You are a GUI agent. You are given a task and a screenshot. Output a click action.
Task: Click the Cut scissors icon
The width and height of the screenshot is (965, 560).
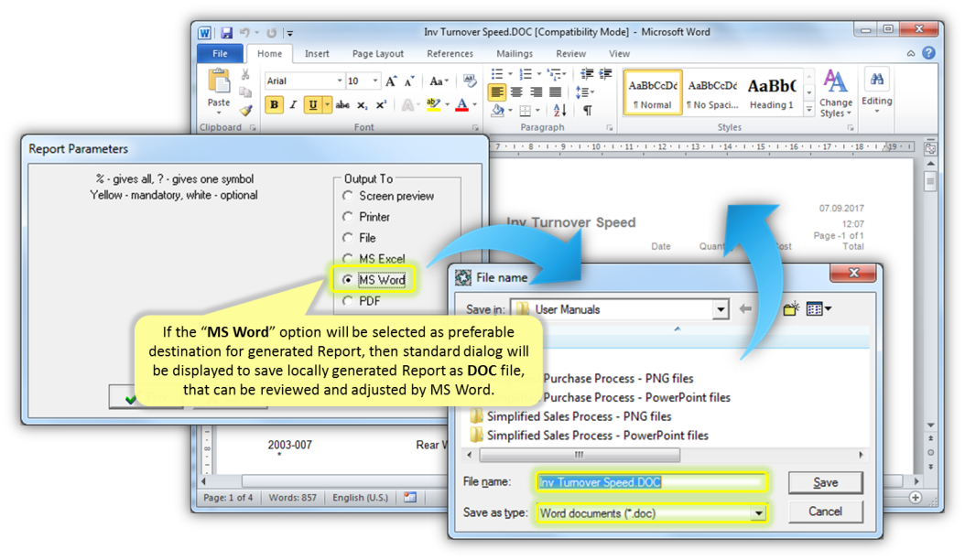[245, 75]
